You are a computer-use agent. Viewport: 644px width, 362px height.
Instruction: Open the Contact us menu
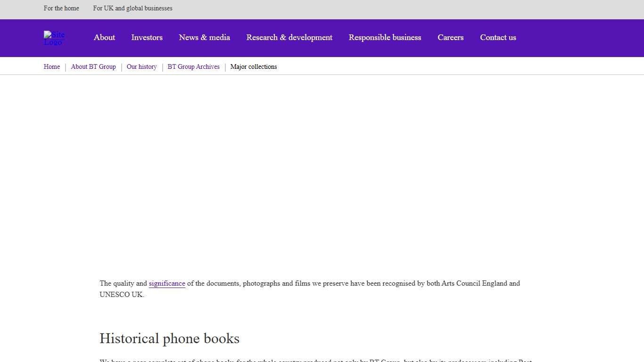pos(498,38)
